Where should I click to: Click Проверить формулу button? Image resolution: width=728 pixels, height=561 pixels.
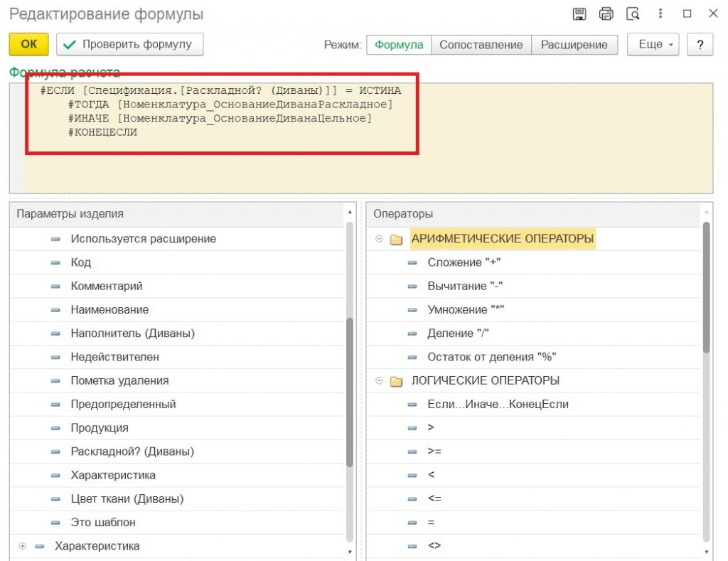click(x=130, y=44)
